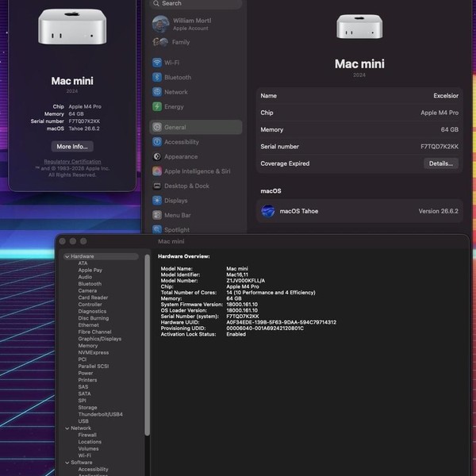Image resolution: width=476 pixels, height=476 pixels.
Task: Select Power in Hardware list
Action: point(86,373)
